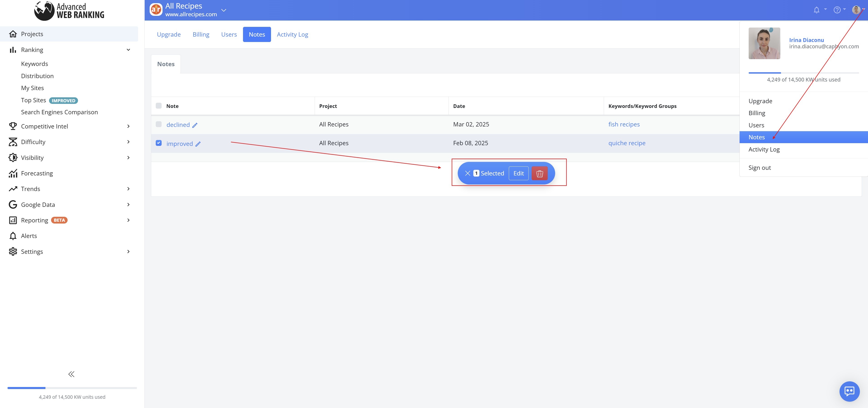
Task: Collapse the Ranking section chevron
Action: tap(128, 50)
